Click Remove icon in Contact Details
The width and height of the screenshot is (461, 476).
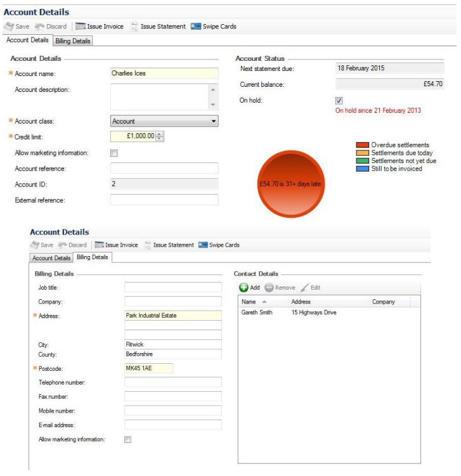pos(269,288)
